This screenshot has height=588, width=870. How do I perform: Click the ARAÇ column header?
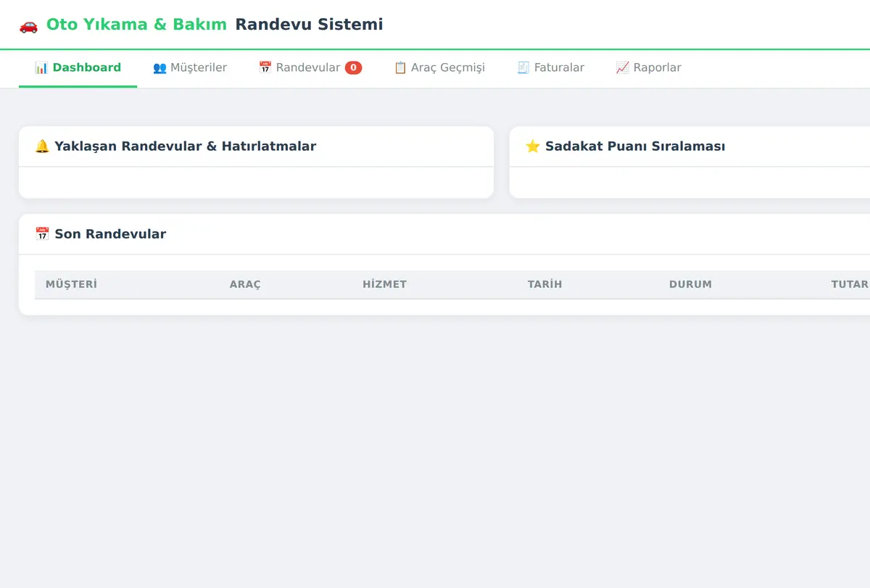click(245, 284)
